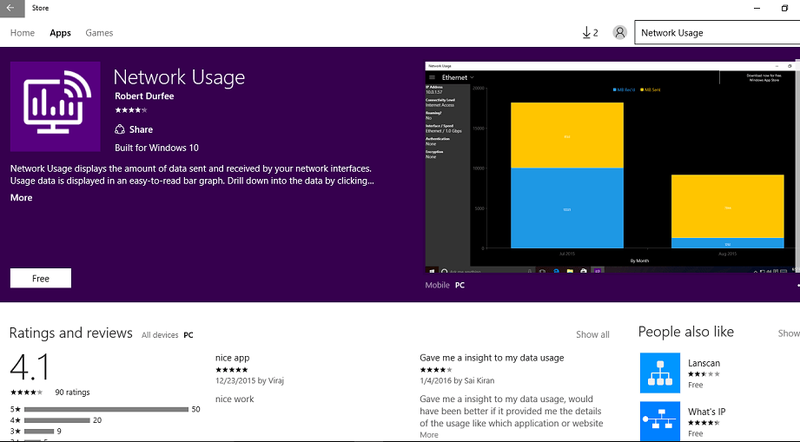
Task: Click 'Built for Windows 10' text
Action: coord(157,148)
